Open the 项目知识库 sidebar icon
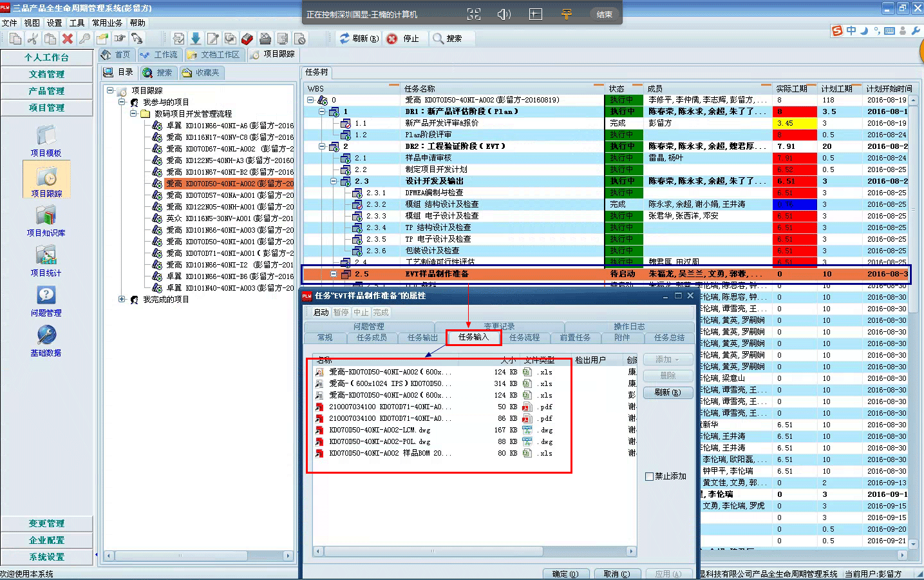Viewport: 924px width, 580px height. click(x=46, y=217)
